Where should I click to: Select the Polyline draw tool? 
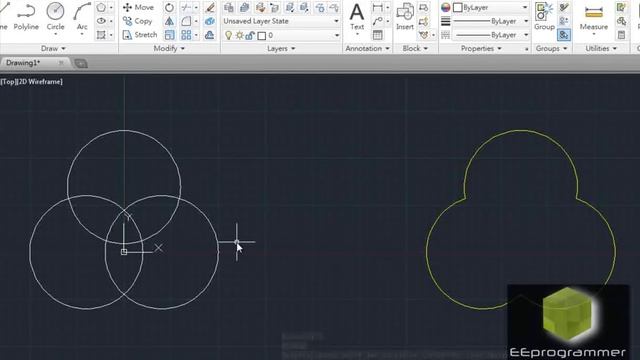(x=26, y=16)
